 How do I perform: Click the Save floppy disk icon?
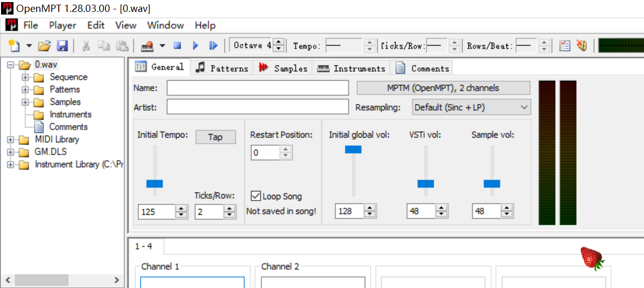click(x=62, y=46)
